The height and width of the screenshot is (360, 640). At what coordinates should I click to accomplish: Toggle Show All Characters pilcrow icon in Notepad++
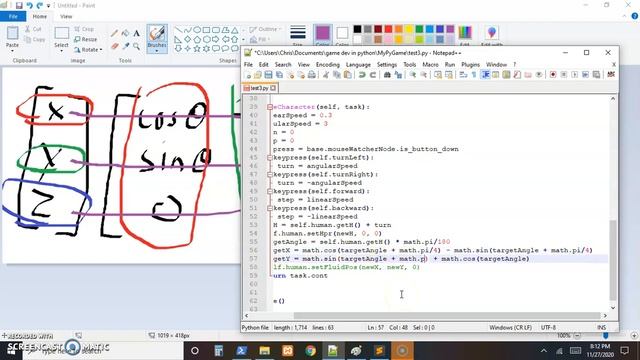[x=473, y=75]
